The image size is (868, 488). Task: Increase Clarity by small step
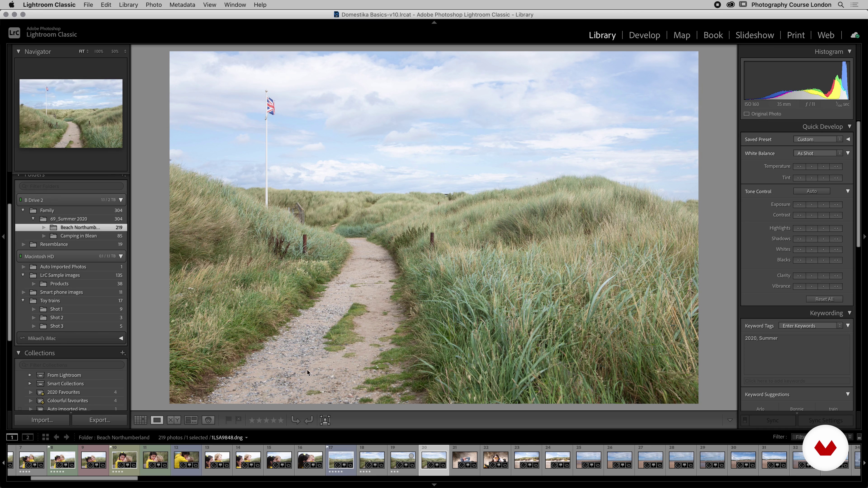[x=824, y=275]
